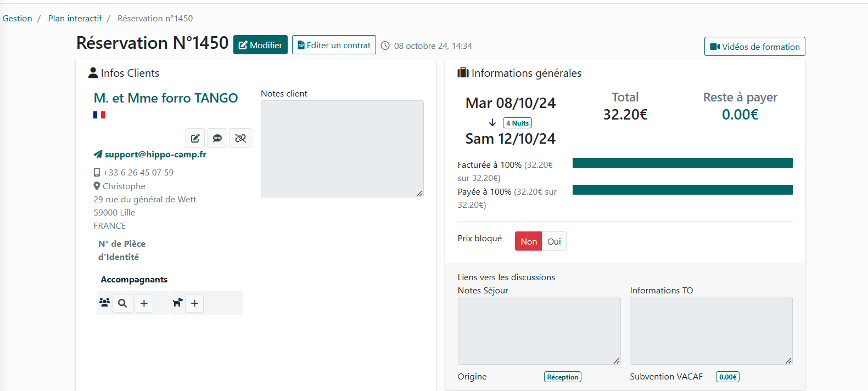Unlink the client with the broken-link icon
The image size is (868, 391).
(240, 138)
